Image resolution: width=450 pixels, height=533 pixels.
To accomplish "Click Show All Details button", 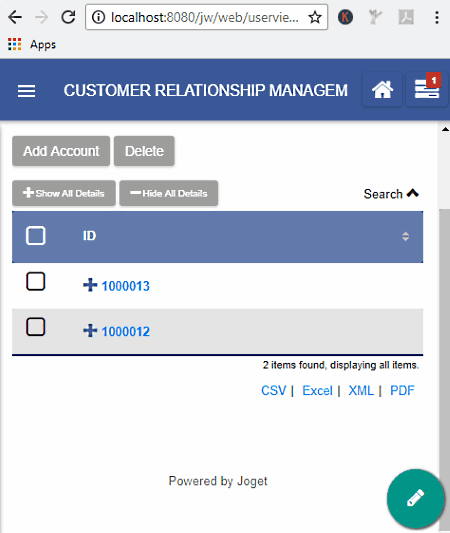I will click(64, 193).
